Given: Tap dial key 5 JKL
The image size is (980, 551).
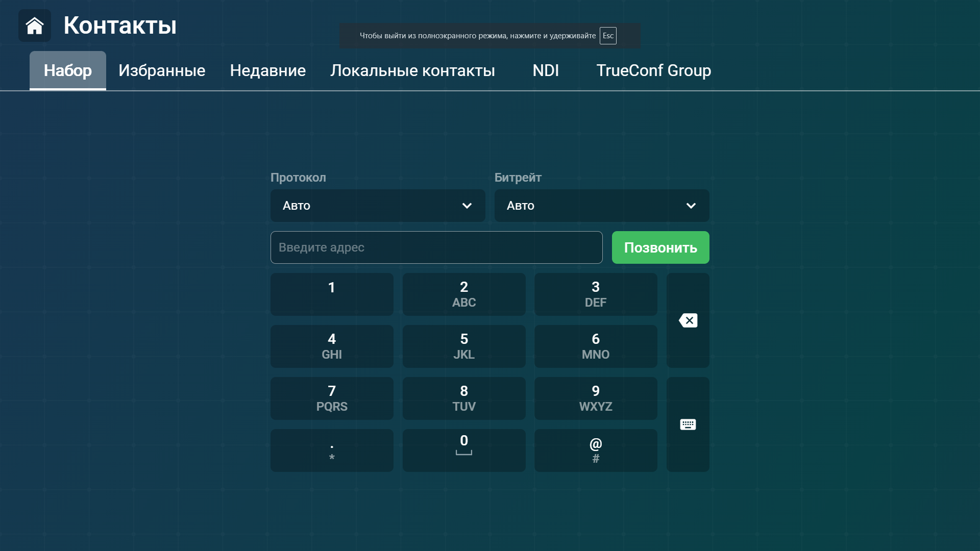Looking at the screenshot, I should (x=464, y=346).
